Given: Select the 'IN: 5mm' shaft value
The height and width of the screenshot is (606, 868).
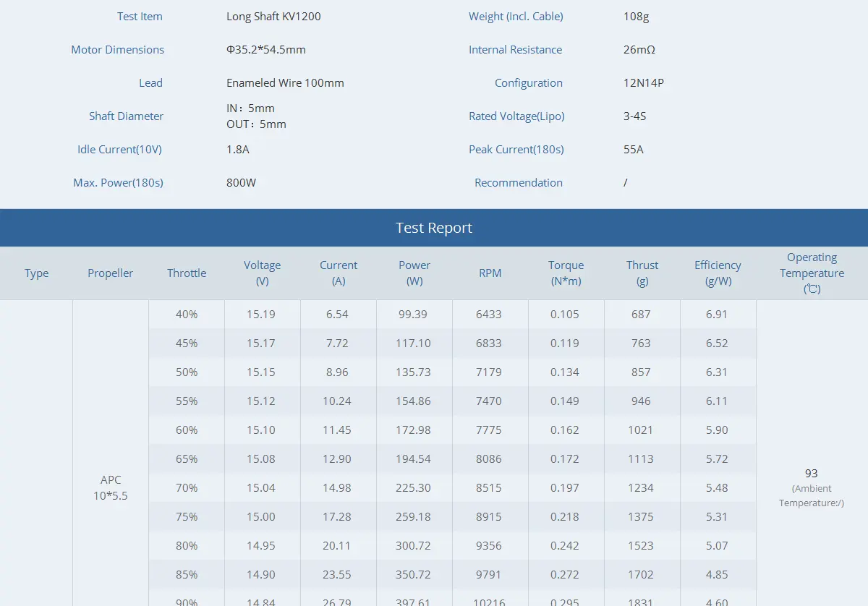Looking at the screenshot, I should tap(250, 108).
